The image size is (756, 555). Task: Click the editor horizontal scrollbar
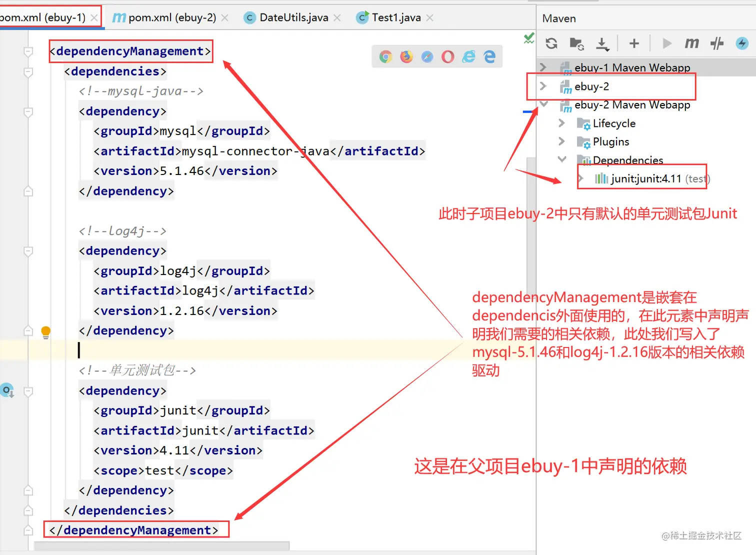[161, 545]
